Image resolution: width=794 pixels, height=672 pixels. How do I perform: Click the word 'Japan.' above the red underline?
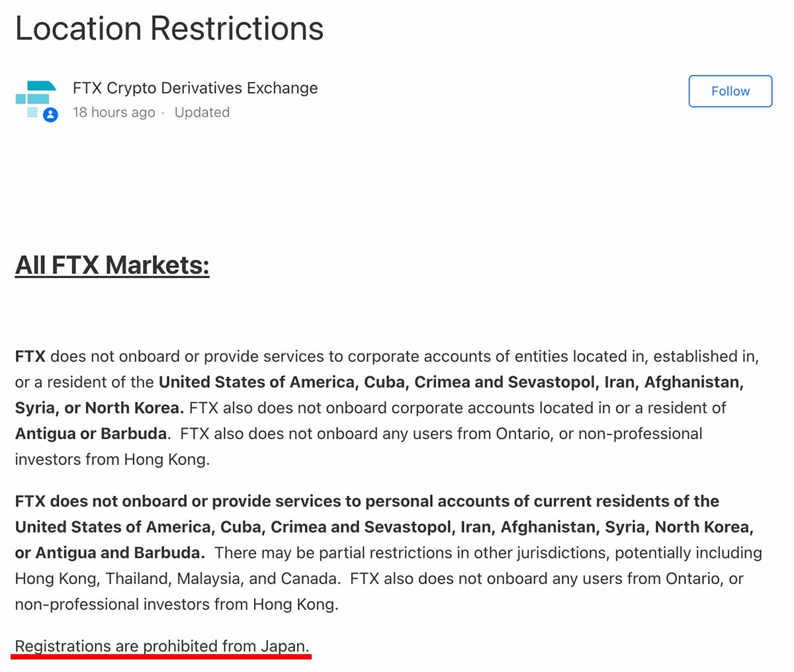tap(285, 646)
